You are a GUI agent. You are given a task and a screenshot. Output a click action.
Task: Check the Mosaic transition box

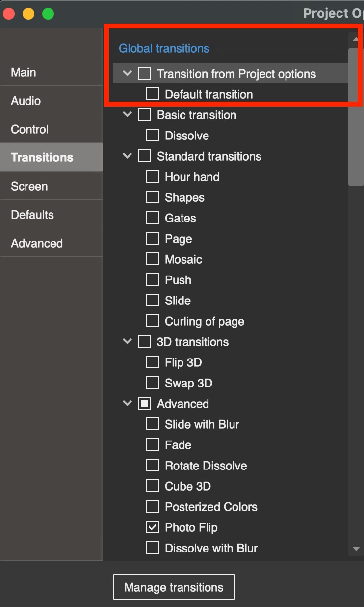[153, 259]
